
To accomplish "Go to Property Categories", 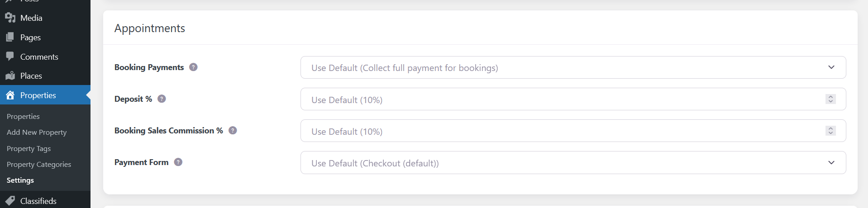I will (x=39, y=164).
